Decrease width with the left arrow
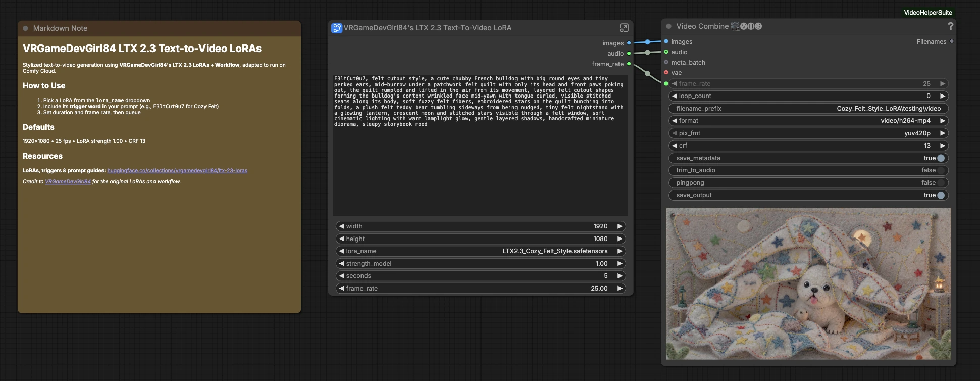This screenshot has height=381, width=980. (342, 226)
